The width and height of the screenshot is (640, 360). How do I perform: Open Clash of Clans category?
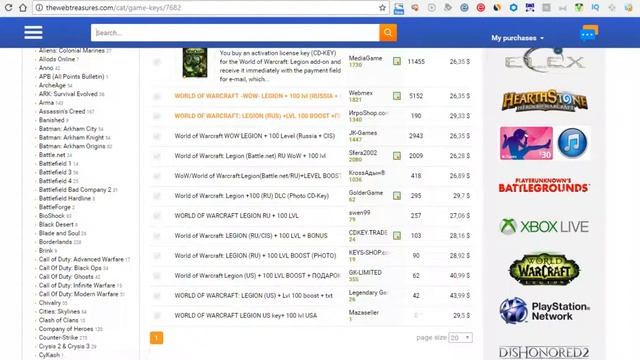click(58, 320)
